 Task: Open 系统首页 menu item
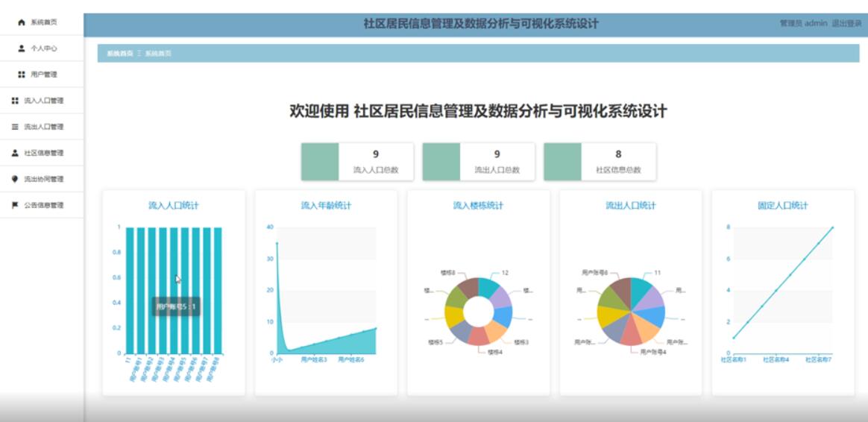42,22
